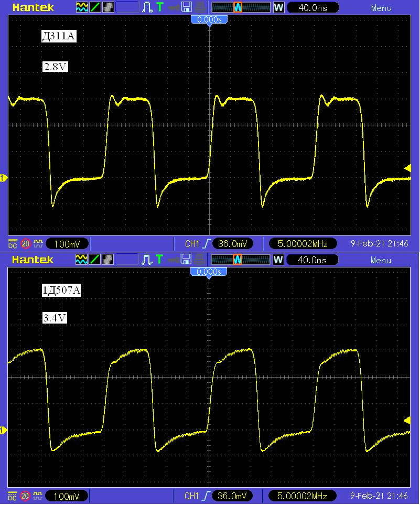Open the Menu in the 1Д507А capture
420x505 pixels.
click(x=381, y=260)
